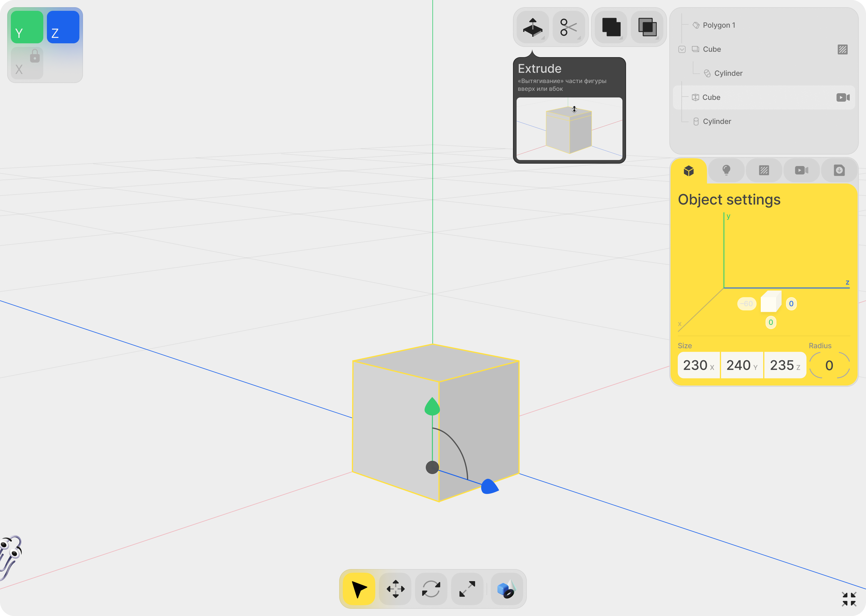The width and height of the screenshot is (866, 616).
Task: Edit position Z value 0 in blue
Action: (791, 303)
